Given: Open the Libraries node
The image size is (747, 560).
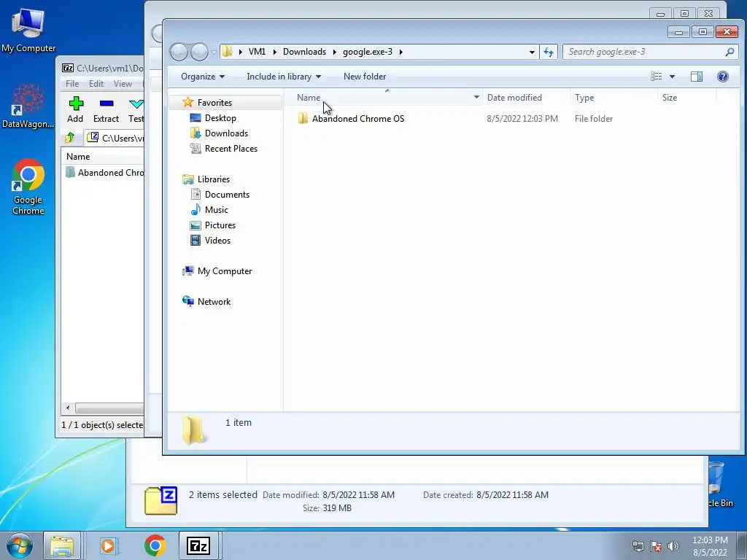Looking at the screenshot, I should pos(214,179).
